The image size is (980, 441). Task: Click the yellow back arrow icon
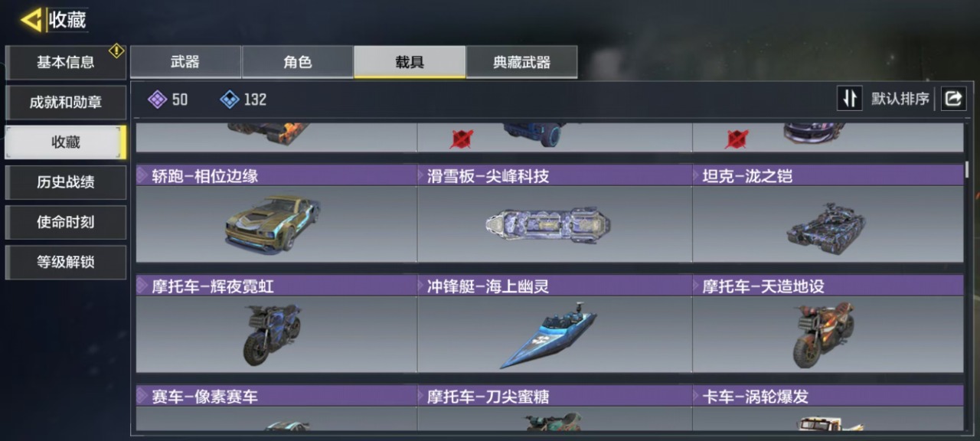click(31, 20)
